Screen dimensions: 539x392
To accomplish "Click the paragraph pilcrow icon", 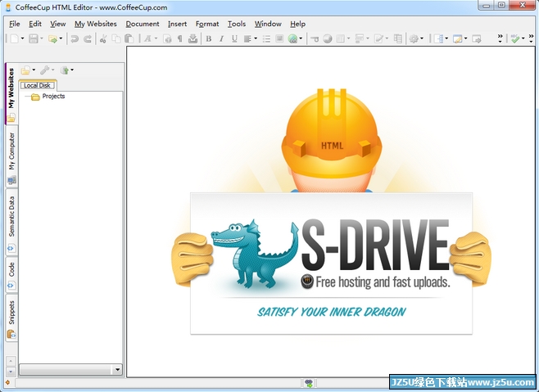I will tap(179, 38).
